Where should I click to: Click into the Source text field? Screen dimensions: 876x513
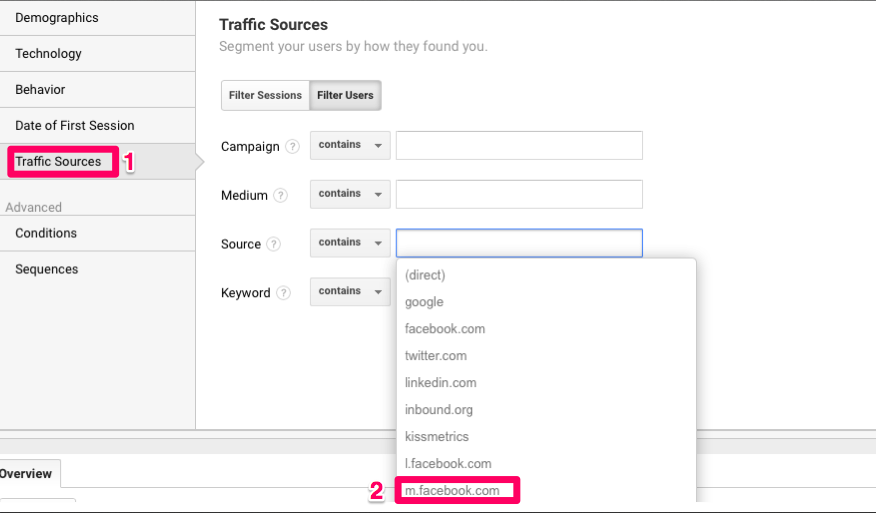tap(519, 243)
